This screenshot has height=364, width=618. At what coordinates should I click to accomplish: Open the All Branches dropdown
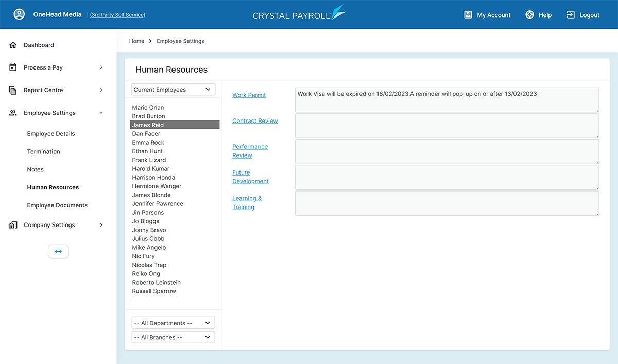[173, 337]
